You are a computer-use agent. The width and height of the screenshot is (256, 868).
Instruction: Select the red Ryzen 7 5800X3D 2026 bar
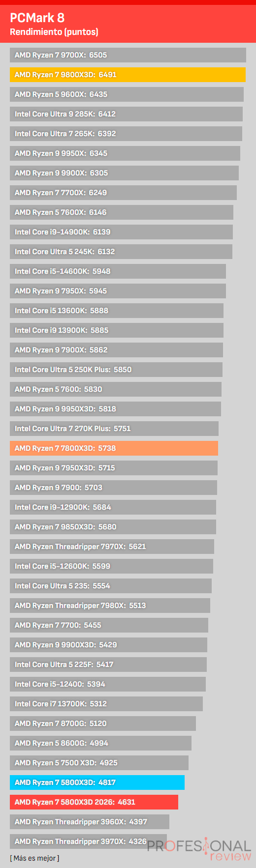point(94,802)
